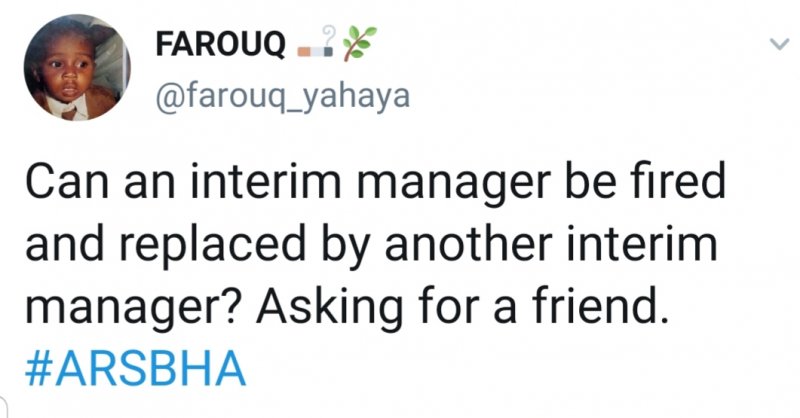The image size is (800, 418).
Task: Open FAROUQ's profile picture
Action: tap(74, 72)
